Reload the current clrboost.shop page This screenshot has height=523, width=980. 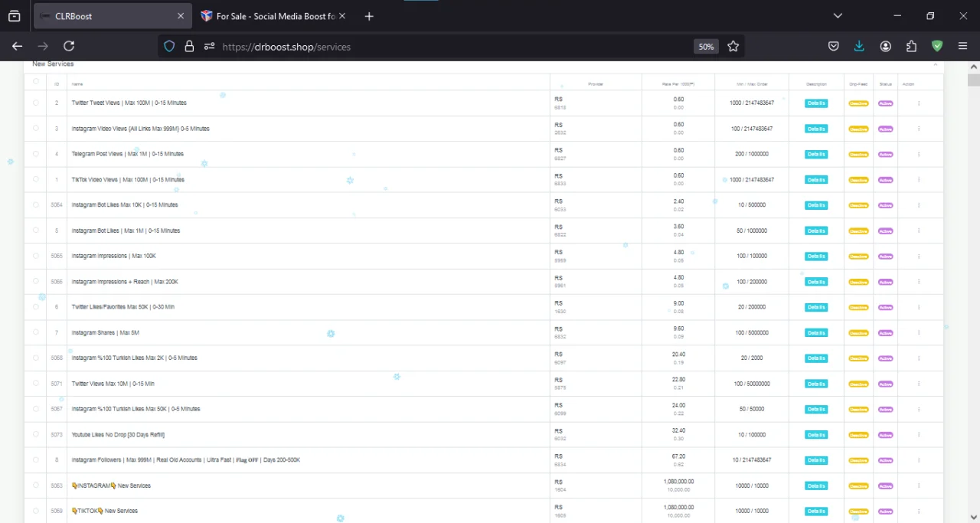pos(69,47)
